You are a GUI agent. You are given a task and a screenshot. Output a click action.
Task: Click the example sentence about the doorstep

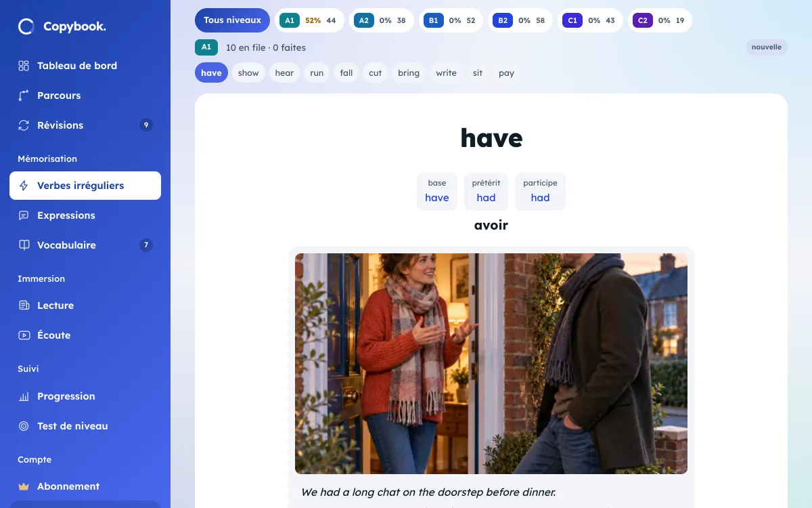(428, 492)
